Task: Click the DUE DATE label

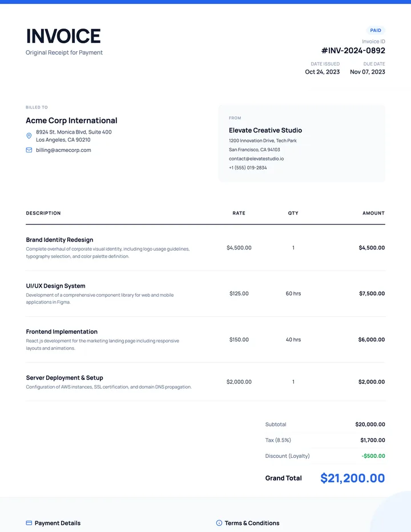Action: click(374, 64)
